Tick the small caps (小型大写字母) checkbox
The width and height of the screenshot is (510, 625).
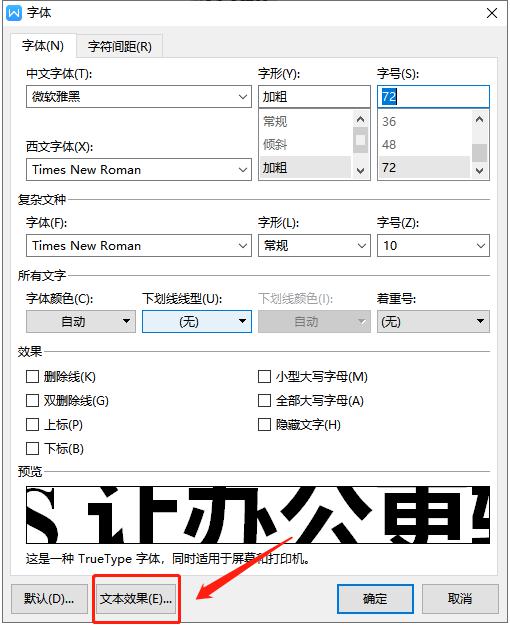pyautogui.click(x=264, y=377)
